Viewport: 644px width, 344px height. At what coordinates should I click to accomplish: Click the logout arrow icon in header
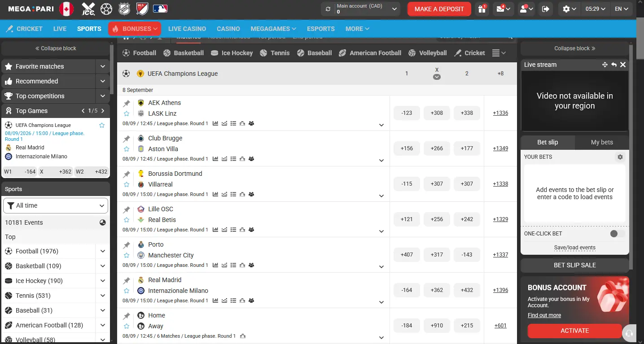pos(546,9)
